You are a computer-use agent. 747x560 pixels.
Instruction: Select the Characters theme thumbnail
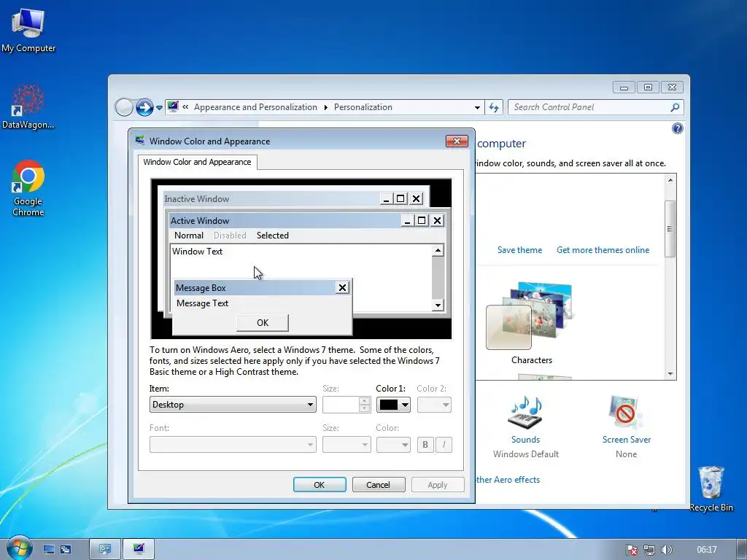pyautogui.click(x=531, y=316)
